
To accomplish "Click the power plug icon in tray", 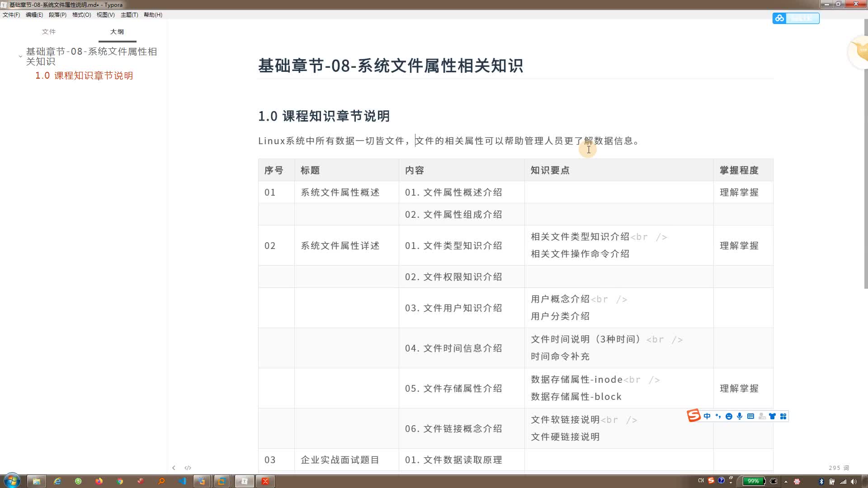I will coord(774,481).
